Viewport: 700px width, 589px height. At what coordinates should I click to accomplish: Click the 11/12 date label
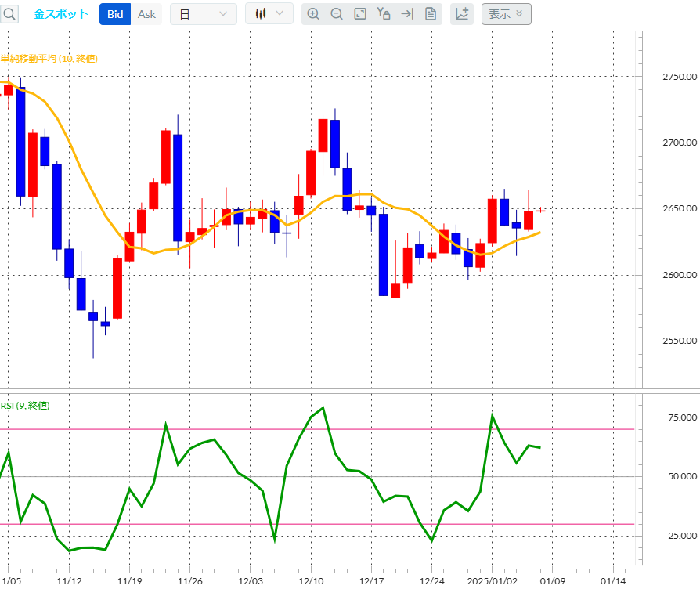pos(69,581)
